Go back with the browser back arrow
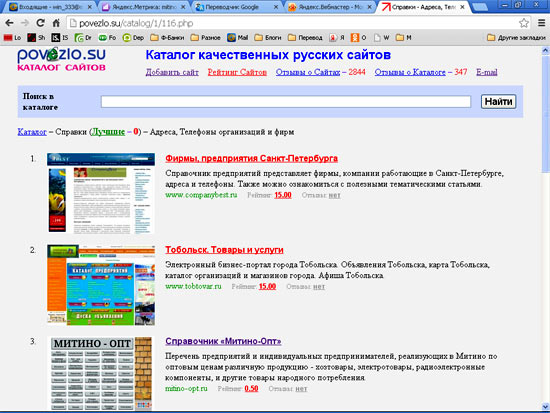 tap(9, 23)
